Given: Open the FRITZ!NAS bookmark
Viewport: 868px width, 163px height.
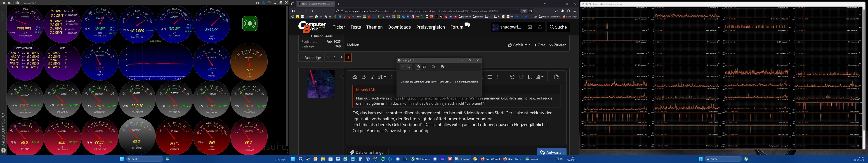Looking at the screenshot, I should (354, 17).
